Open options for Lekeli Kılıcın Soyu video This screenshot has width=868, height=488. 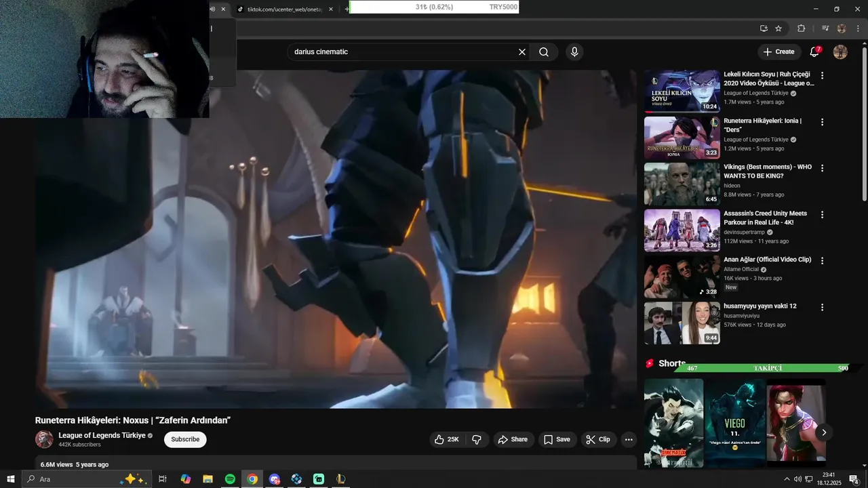click(x=823, y=76)
